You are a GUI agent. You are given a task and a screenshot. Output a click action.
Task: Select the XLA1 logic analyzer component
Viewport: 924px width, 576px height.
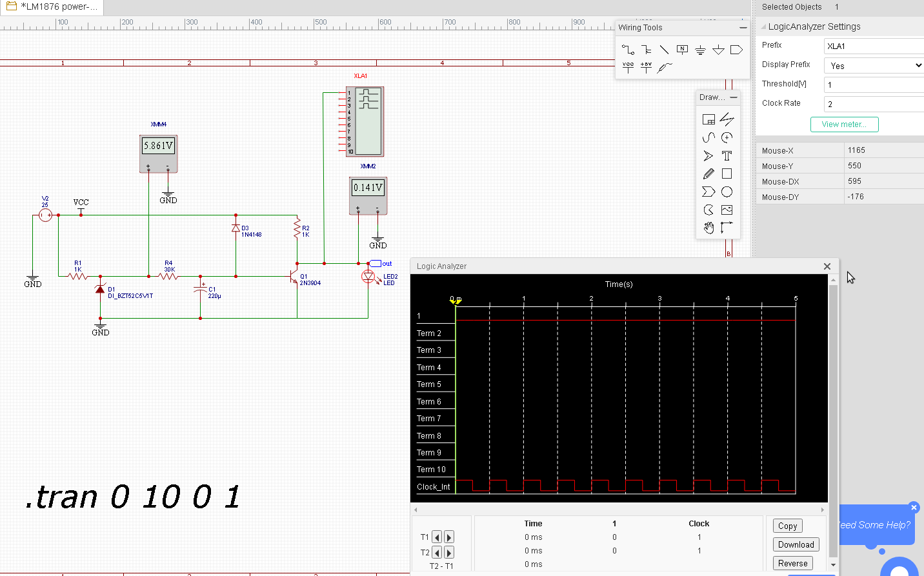(x=365, y=121)
